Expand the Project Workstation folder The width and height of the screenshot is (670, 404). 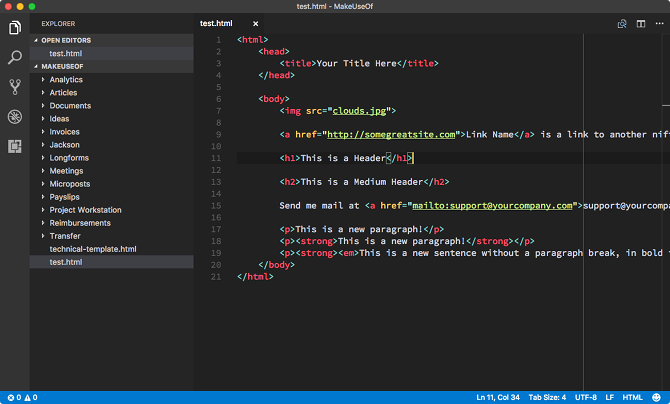click(x=85, y=210)
